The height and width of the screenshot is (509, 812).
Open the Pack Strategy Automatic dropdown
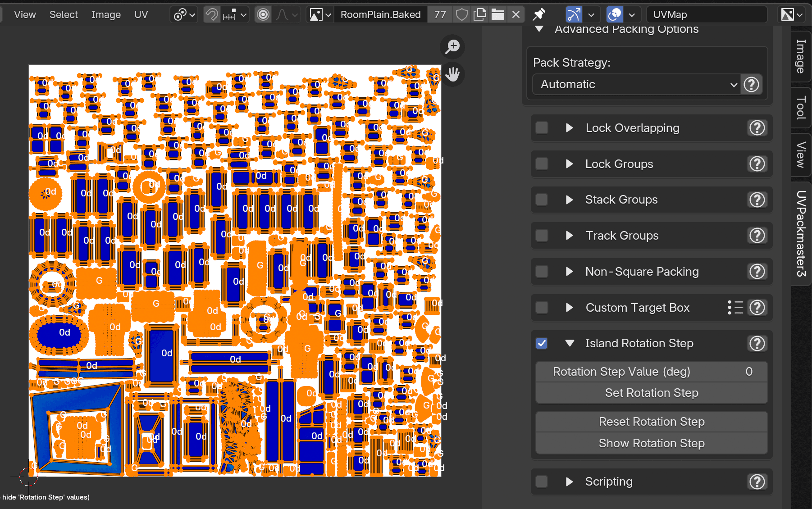pos(636,84)
